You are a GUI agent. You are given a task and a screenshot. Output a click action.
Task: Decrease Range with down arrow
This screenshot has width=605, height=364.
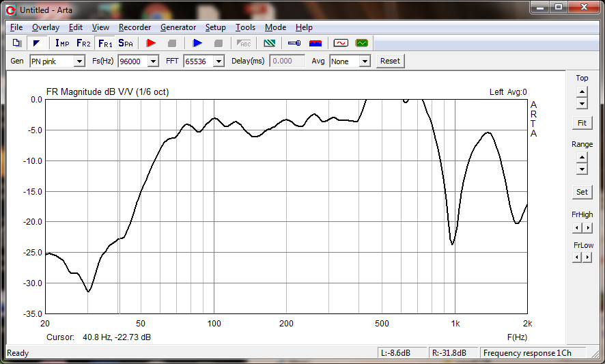(x=582, y=169)
